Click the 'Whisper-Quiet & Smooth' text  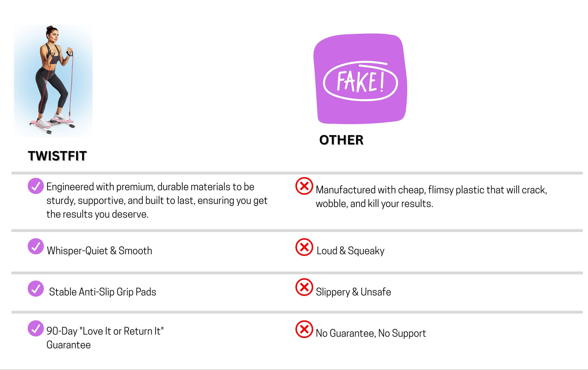click(100, 251)
